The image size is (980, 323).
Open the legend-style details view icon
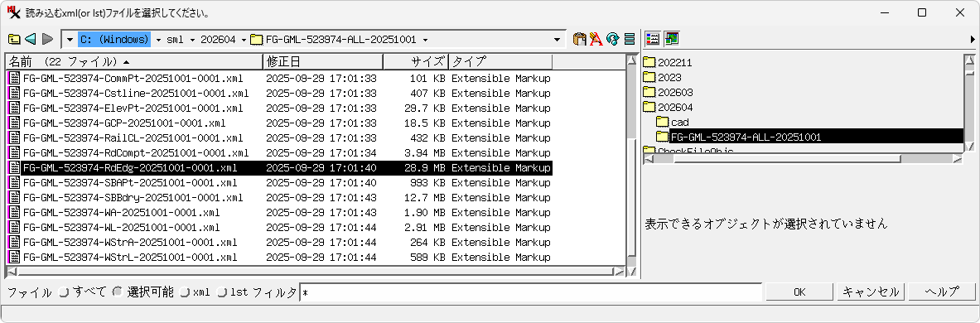click(x=653, y=39)
